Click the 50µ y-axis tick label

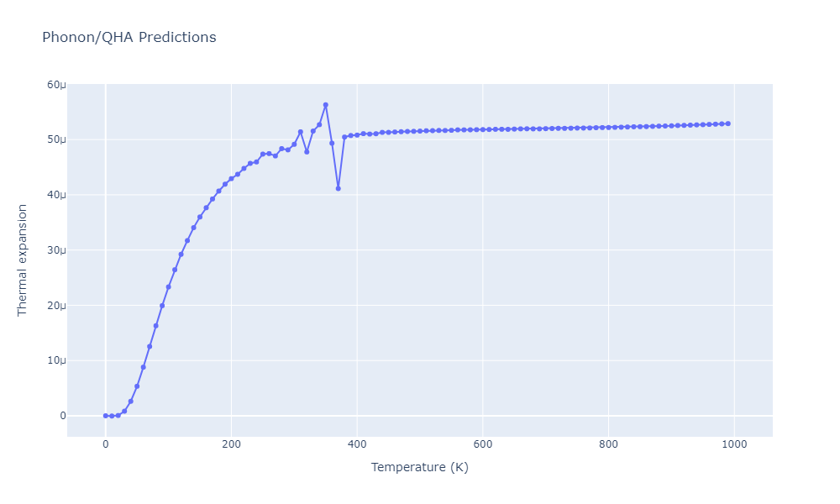coord(56,139)
